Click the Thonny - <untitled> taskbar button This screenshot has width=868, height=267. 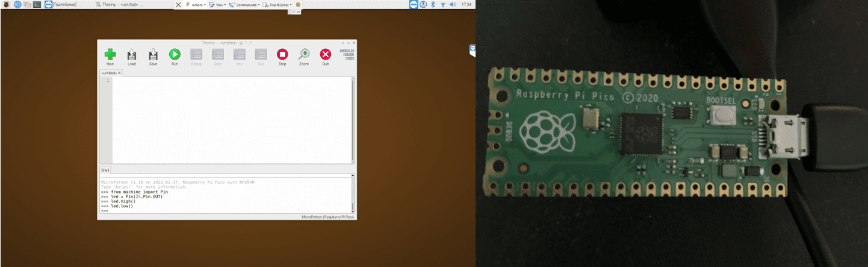pyautogui.click(x=119, y=4)
